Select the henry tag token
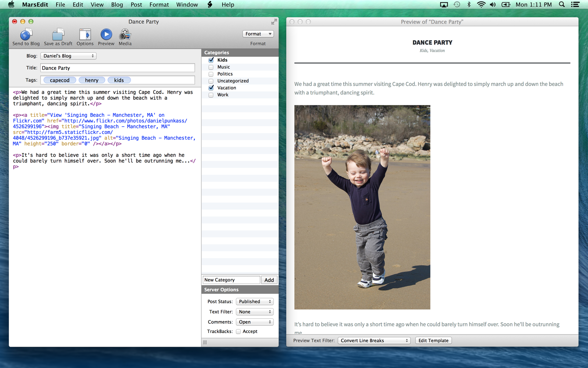The width and height of the screenshot is (588, 368). 92,80
